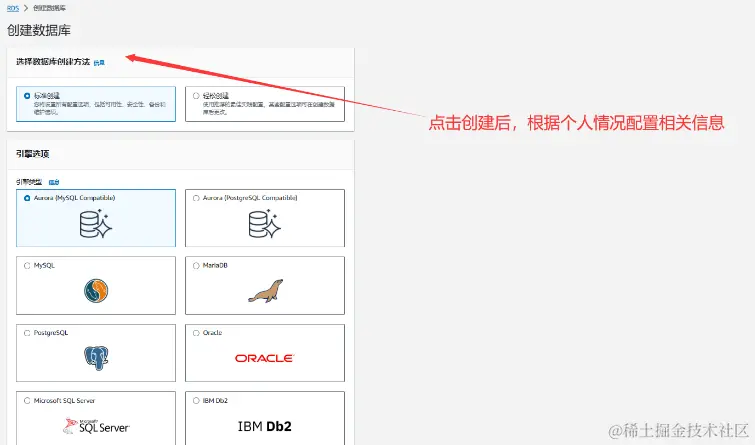755x445 pixels.
Task: Click the MariaDB sea lion logo
Action: [x=266, y=291]
